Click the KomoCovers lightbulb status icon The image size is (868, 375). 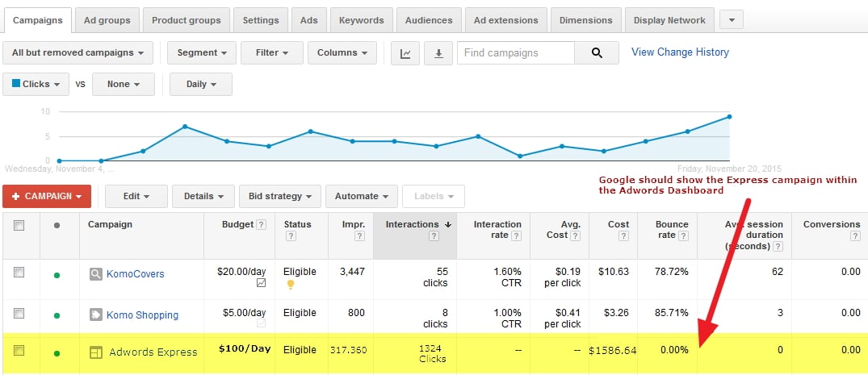tap(290, 285)
